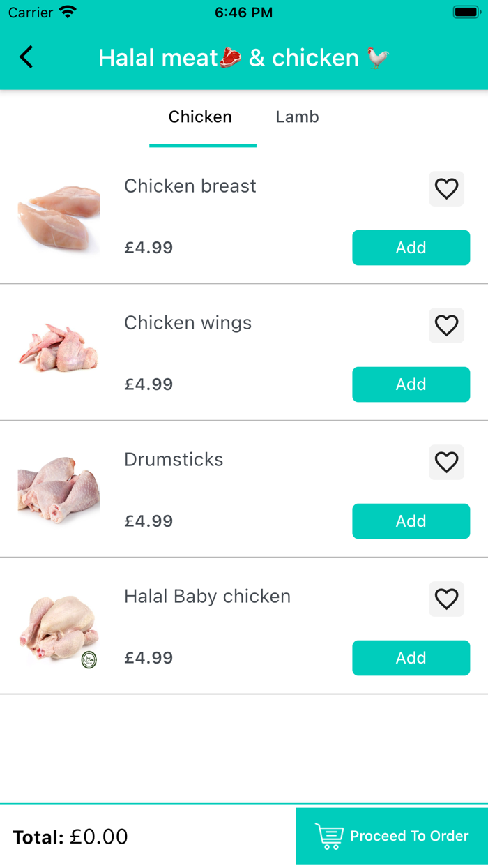The image size is (488, 868).
Task: Select the Chicken tab
Action: (200, 117)
